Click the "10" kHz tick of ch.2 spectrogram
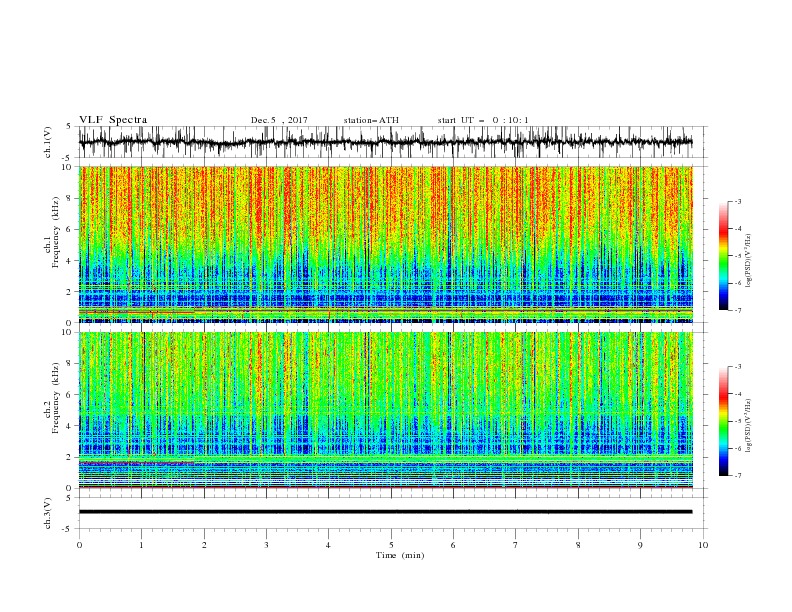The height and width of the screenshot is (612, 792). [x=68, y=332]
